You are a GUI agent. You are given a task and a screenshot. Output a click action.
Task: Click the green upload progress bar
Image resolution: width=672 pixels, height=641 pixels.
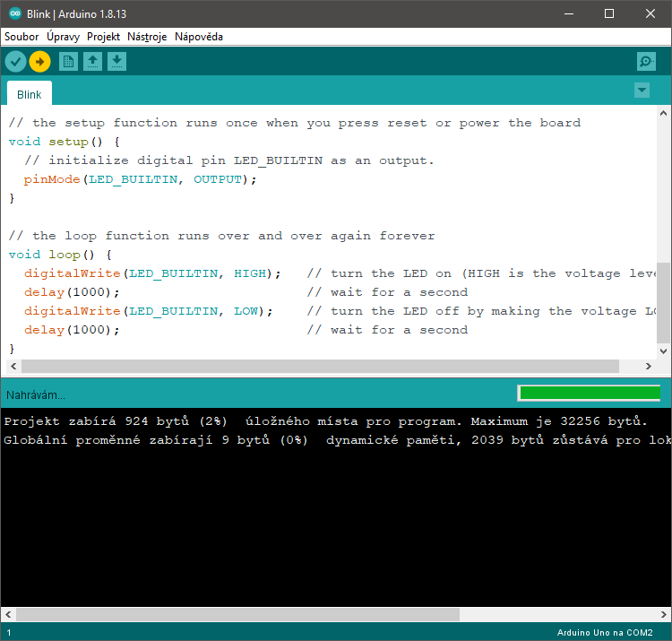tap(589, 393)
